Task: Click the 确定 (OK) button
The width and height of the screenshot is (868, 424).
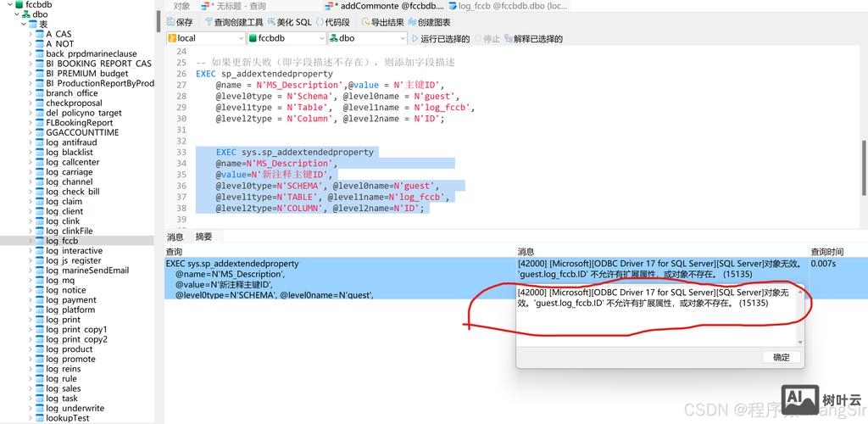Action: (x=781, y=357)
